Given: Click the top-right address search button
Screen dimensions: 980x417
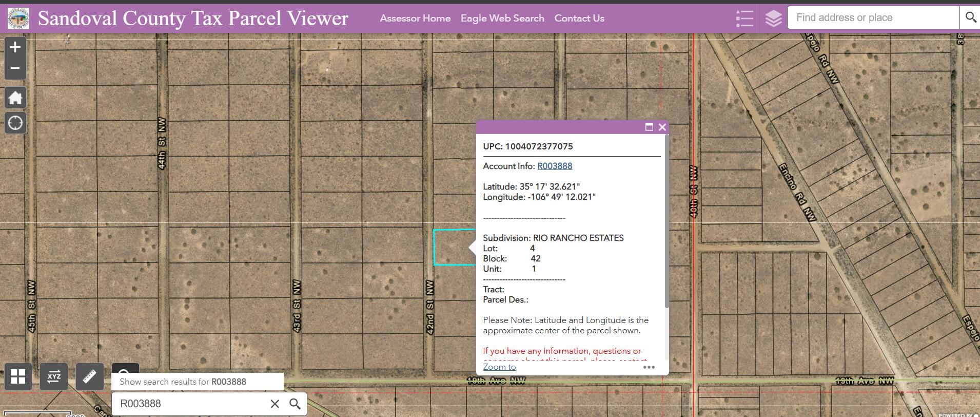Looking at the screenshot, I should click(970, 17).
